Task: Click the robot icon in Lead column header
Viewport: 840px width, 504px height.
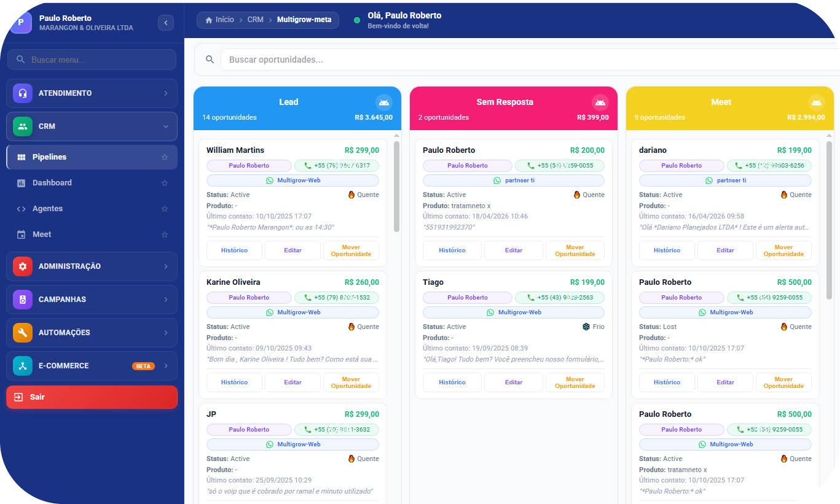Action: [x=383, y=103]
